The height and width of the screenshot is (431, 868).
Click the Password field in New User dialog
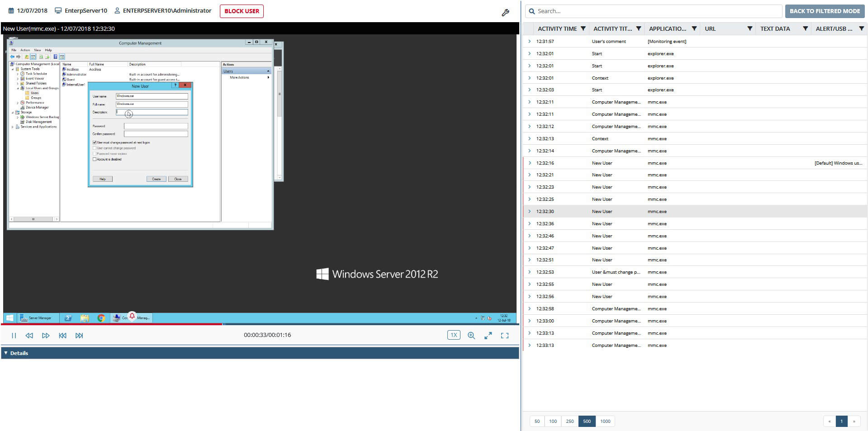tap(156, 126)
